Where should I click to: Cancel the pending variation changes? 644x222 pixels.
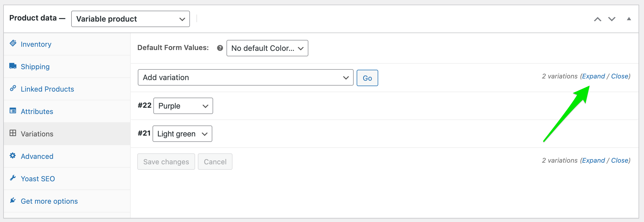[x=215, y=162]
